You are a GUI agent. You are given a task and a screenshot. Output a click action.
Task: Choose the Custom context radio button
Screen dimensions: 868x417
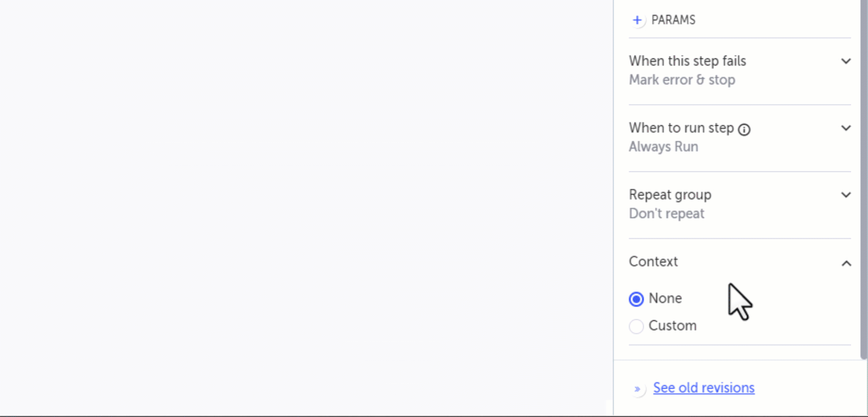pos(636,326)
